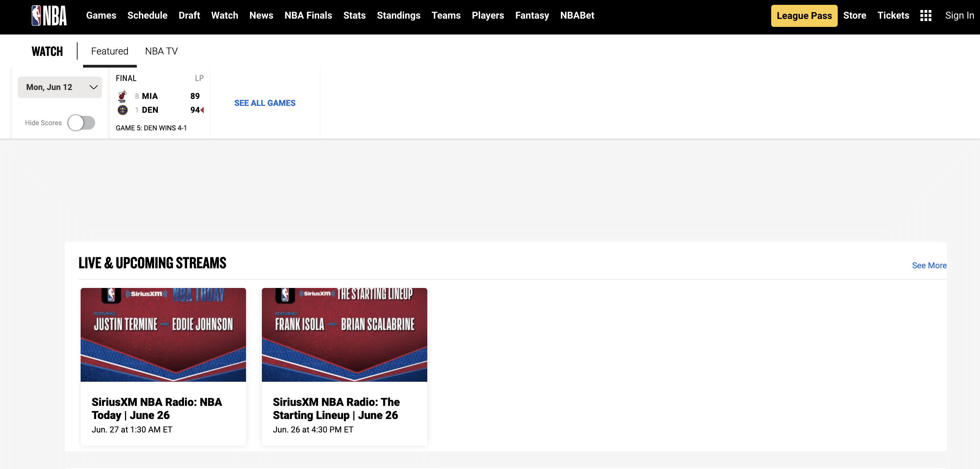The width and height of the screenshot is (980, 469).
Task: Visit the Store link
Action: (x=855, y=16)
